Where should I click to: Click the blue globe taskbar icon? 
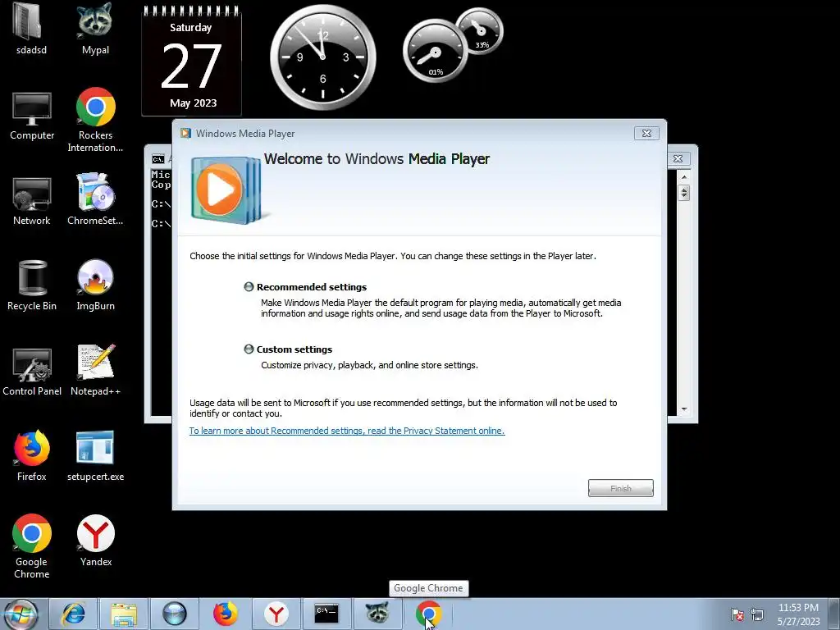point(174,614)
